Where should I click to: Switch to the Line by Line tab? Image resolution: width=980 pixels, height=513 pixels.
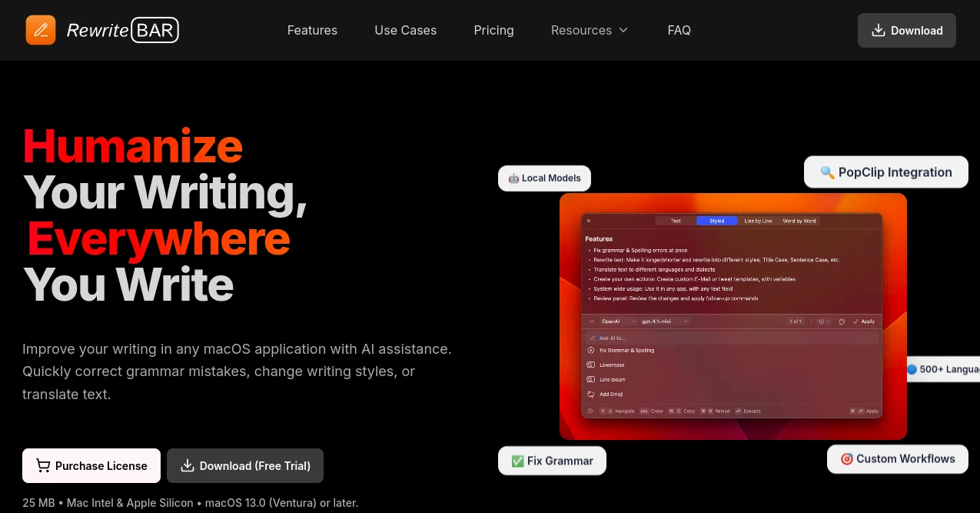click(759, 221)
